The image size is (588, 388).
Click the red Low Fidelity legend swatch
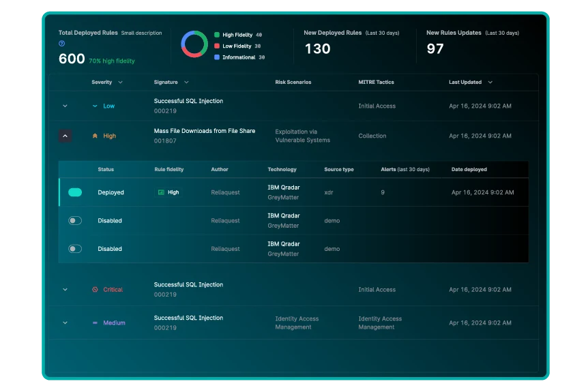point(217,46)
